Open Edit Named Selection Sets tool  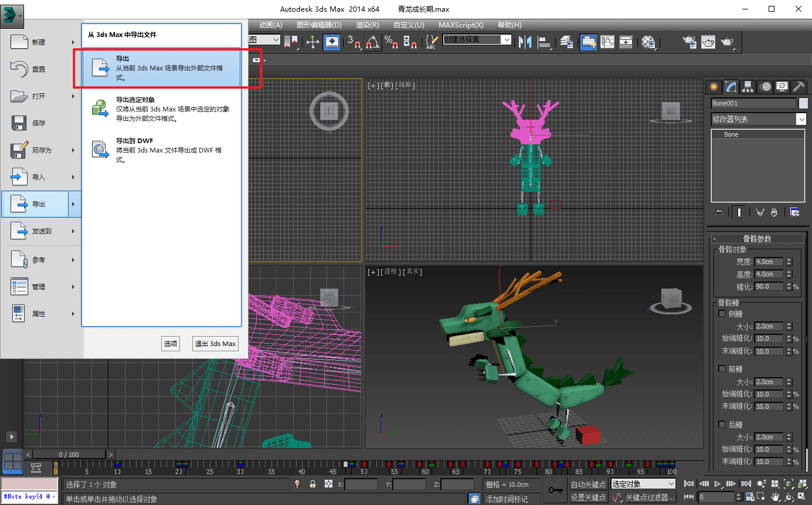click(432, 42)
